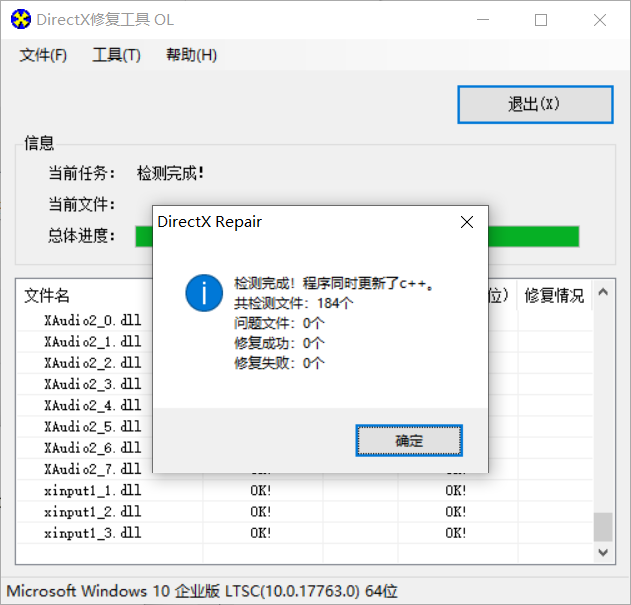
Task: Minimize the DirectX修复工具 window
Action: tap(483, 20)
